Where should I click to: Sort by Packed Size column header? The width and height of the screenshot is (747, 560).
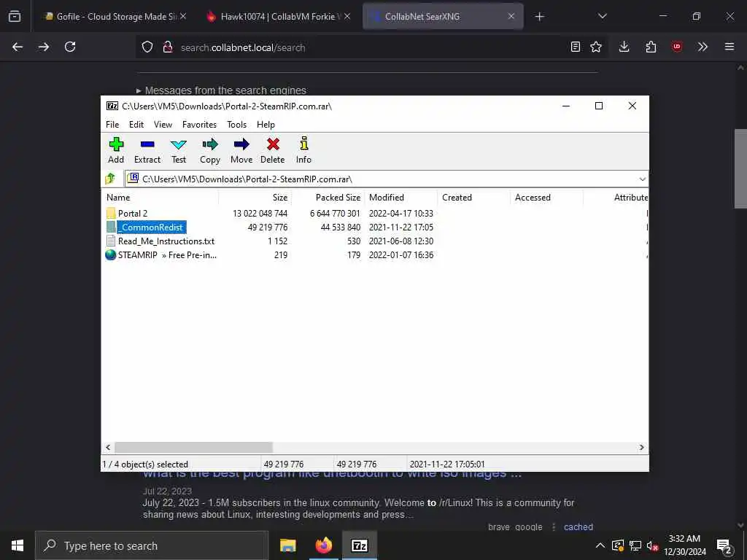[x=328, y=197]
